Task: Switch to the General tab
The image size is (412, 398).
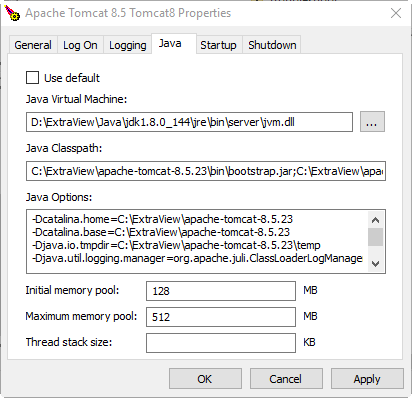Action: coord(33,45)
